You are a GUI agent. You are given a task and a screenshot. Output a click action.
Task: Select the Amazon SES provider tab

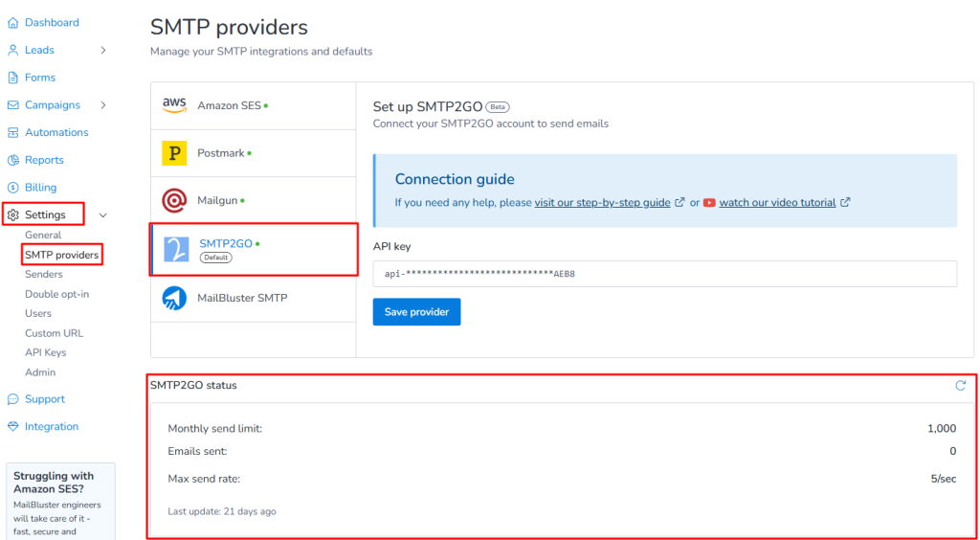[253, 105]
